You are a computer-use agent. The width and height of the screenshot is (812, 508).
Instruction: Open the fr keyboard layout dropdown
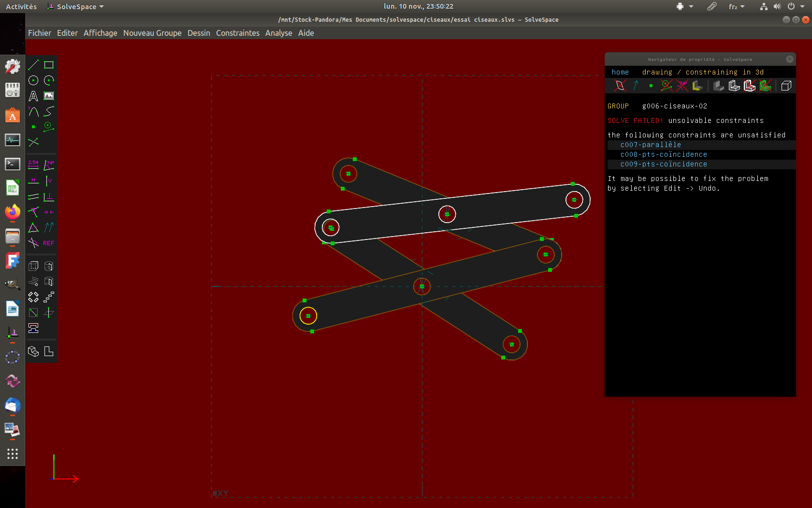[737, 7]
